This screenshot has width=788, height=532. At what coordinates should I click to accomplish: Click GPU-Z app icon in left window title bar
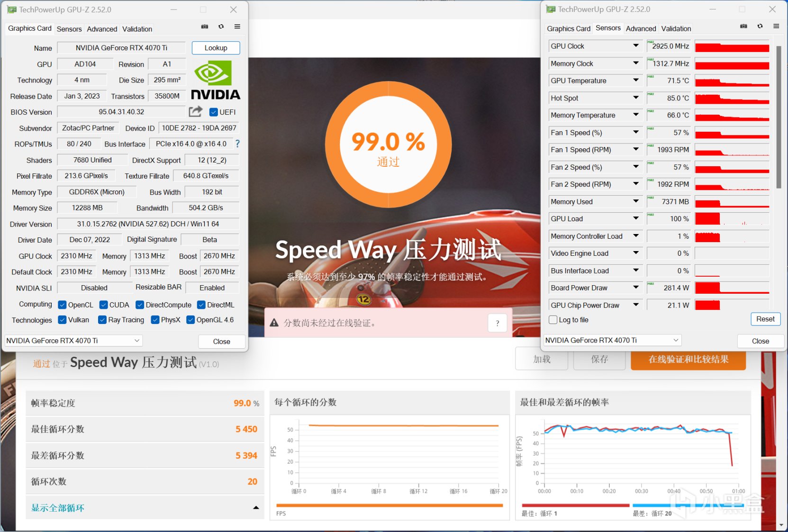[x=12, y=9]
